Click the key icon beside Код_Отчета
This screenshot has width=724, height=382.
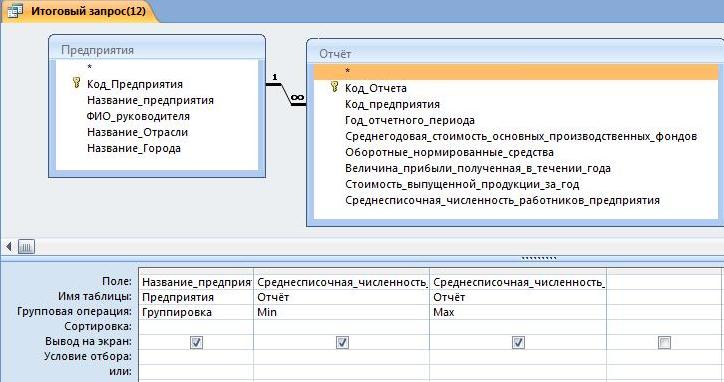(x=335, y=87)
